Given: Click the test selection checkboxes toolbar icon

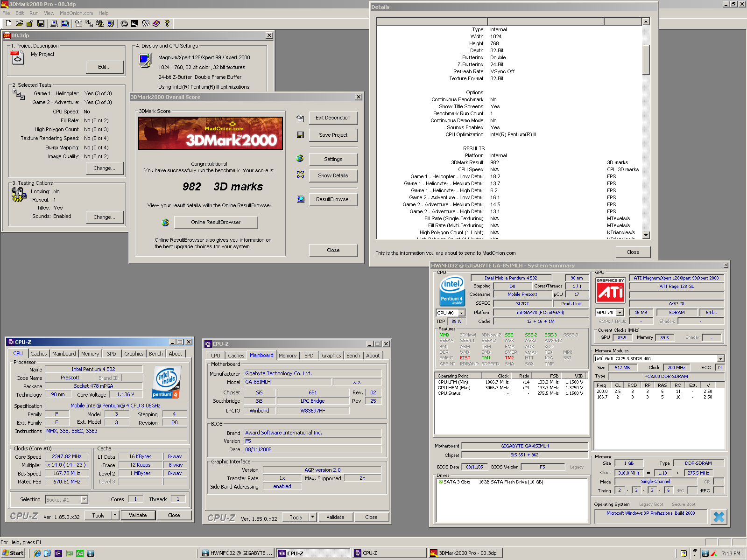Looking at the screenshot, I should click(89, 23).
